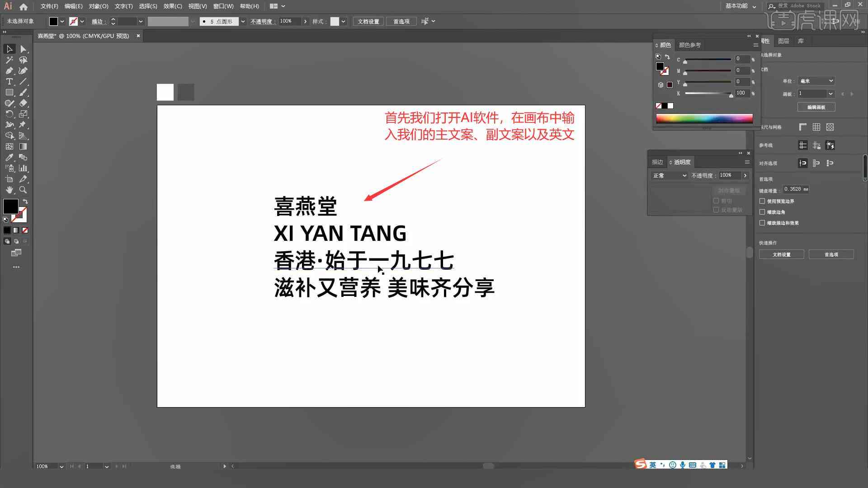Toggle 使用预览边界 checkbox
868x488 pixels.
pyautogui.click(x=763, y=201)
